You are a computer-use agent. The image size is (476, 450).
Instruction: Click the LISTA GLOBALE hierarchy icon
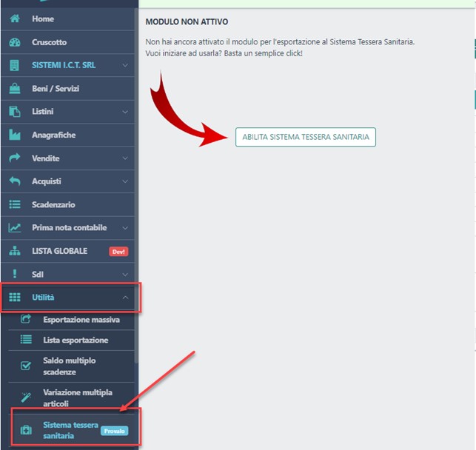(15, 251)
